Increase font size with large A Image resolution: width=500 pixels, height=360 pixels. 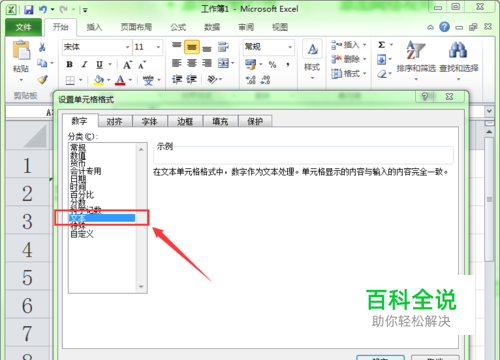[127, 65]
